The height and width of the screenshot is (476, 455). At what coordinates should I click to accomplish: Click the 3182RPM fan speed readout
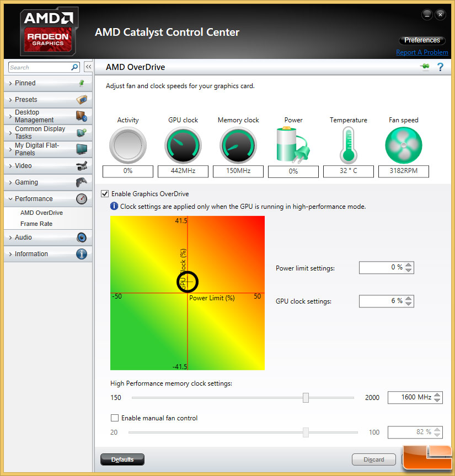click(403, 171)
